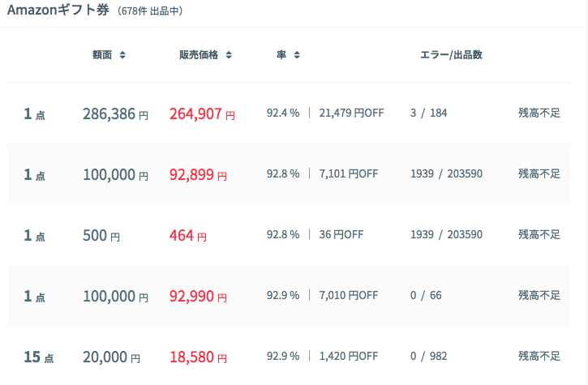The image size is (588, 385).
Task: Click 残高不足 in the 264,907 円 row
Action: coord(539,113)
